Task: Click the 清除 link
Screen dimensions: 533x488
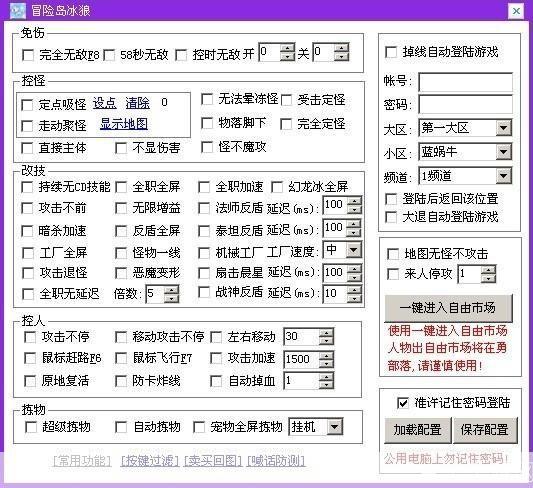Action: pyautogui.click(x=137, y=103)
